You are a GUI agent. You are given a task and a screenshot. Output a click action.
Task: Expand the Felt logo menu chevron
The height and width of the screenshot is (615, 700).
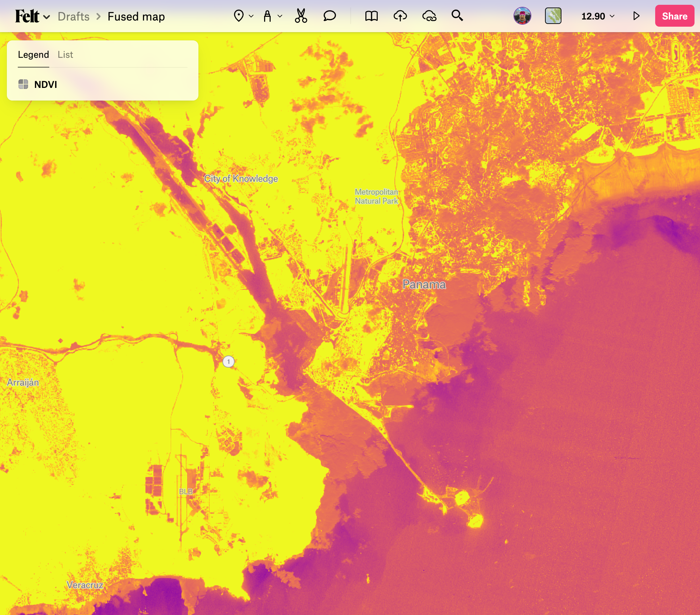click(47, 17)
